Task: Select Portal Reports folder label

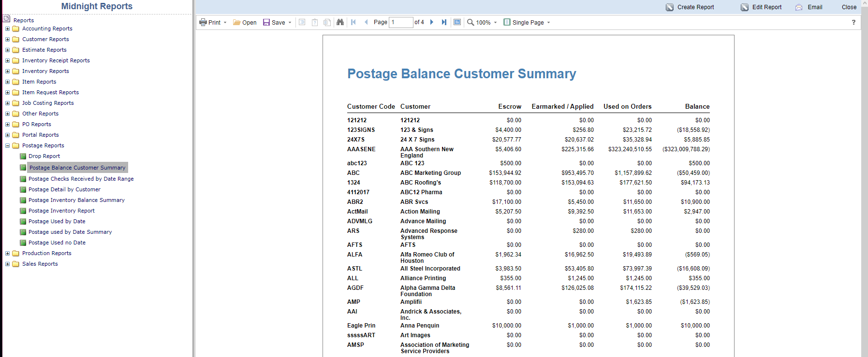Action: coord(40,135)
